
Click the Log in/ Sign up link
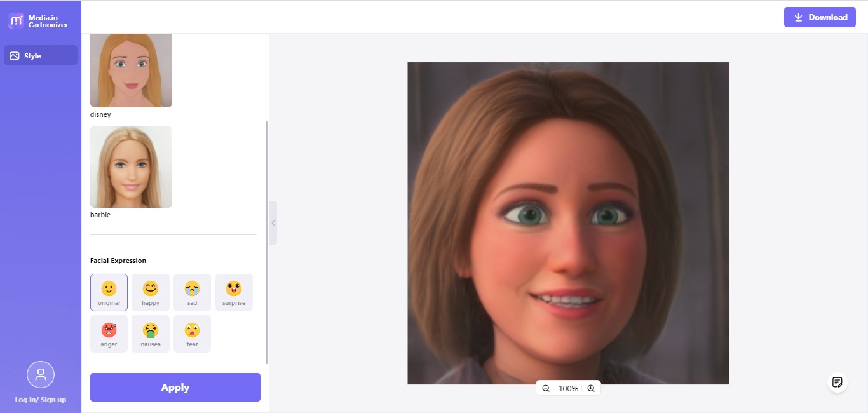click(x=41, y=400)
